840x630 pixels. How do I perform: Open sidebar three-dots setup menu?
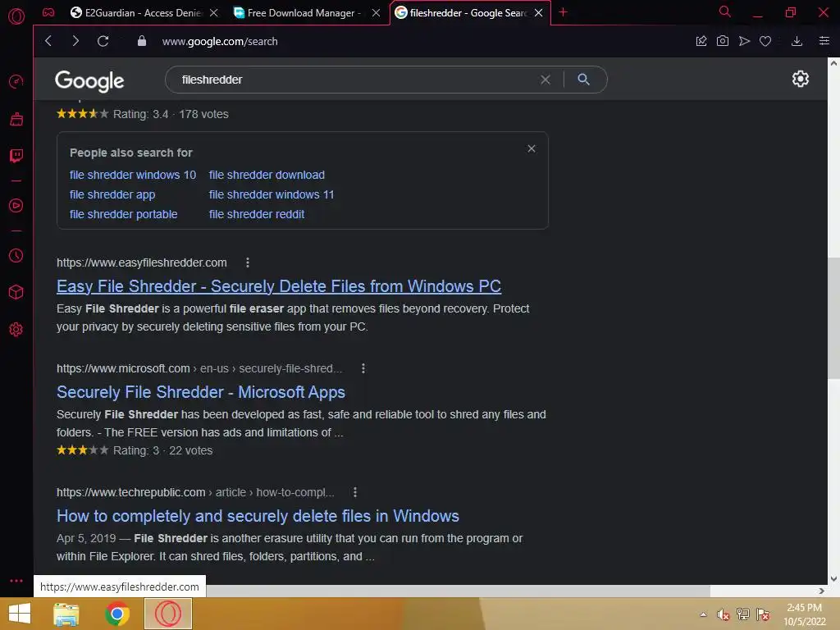[x=16, y=581]
